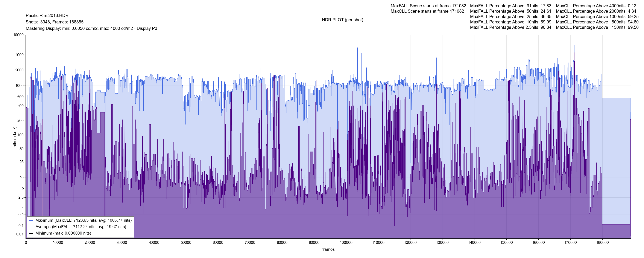
Task: Click the blue Maximum legend line swatch
Action: 31,220
